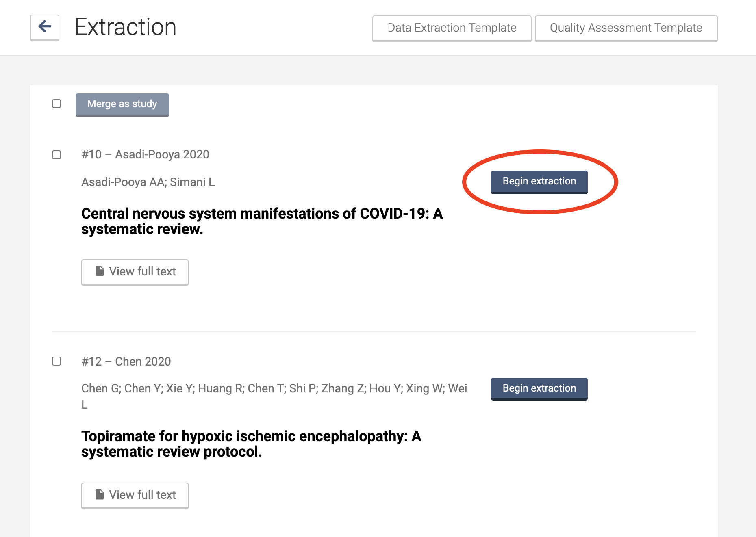Open Quality Assessment Template

pyautogui.click(x=626, y=28)
